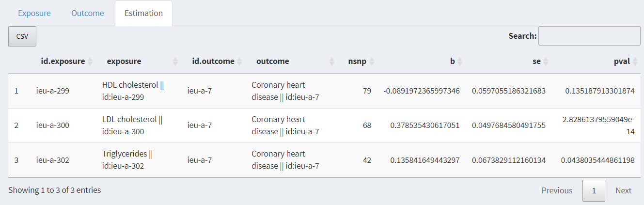644x205 pixels.
Task: Select page 1 in pagination
Action: (x=594, y=190)
